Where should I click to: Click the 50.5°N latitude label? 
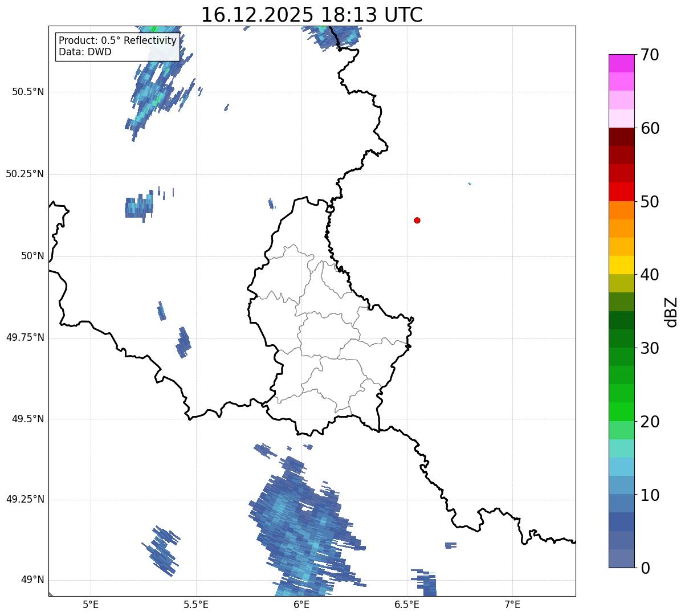pos(28,92)
